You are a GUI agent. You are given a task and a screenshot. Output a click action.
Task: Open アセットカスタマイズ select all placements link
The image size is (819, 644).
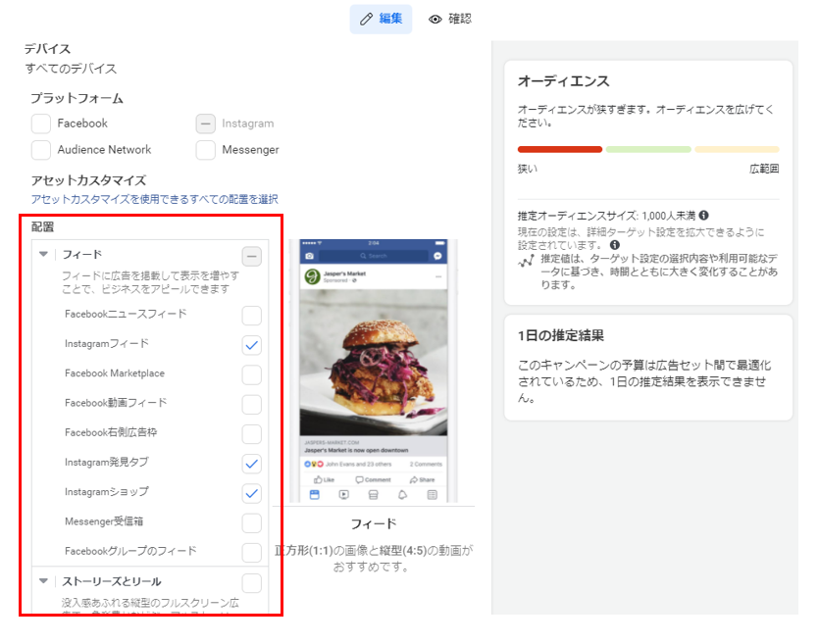[x=154, y=199]
